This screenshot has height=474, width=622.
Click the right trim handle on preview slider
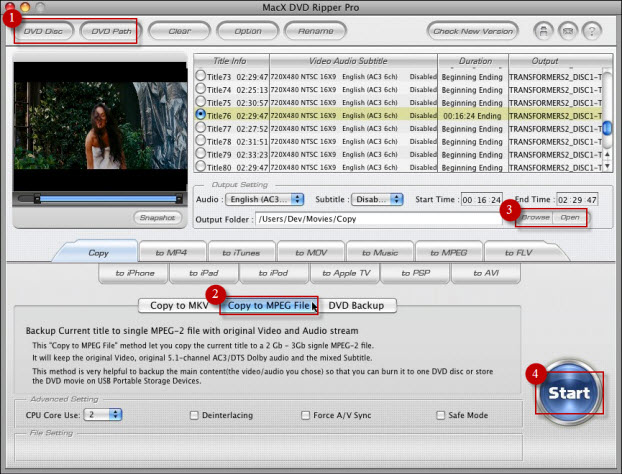click(x=179, y=199)
